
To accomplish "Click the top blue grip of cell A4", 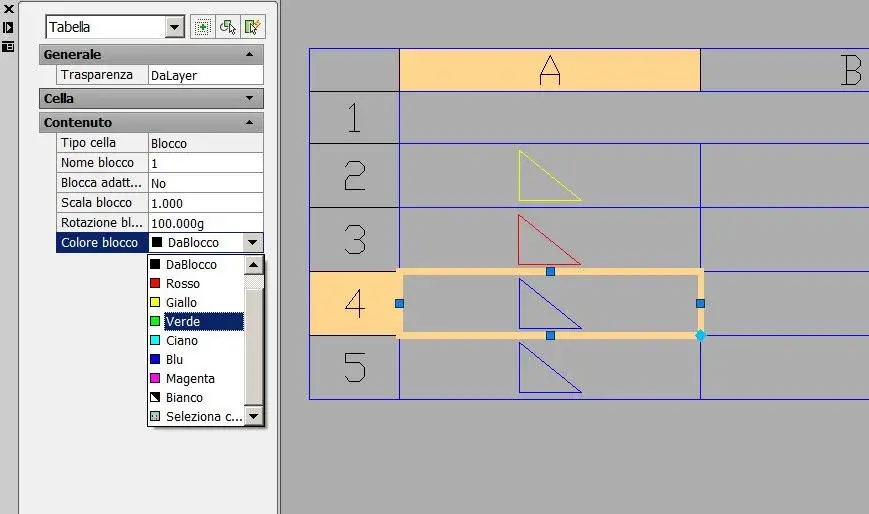I will click(550, 271).
